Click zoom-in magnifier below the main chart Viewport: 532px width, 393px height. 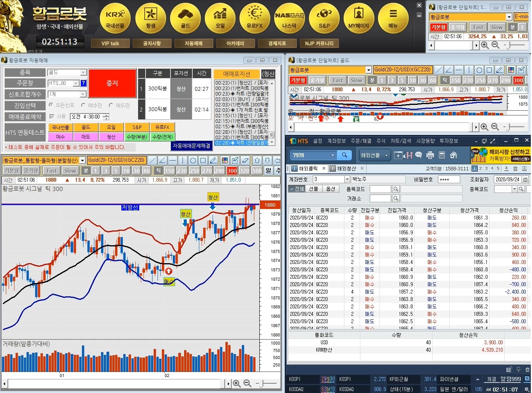click(237, 384)
